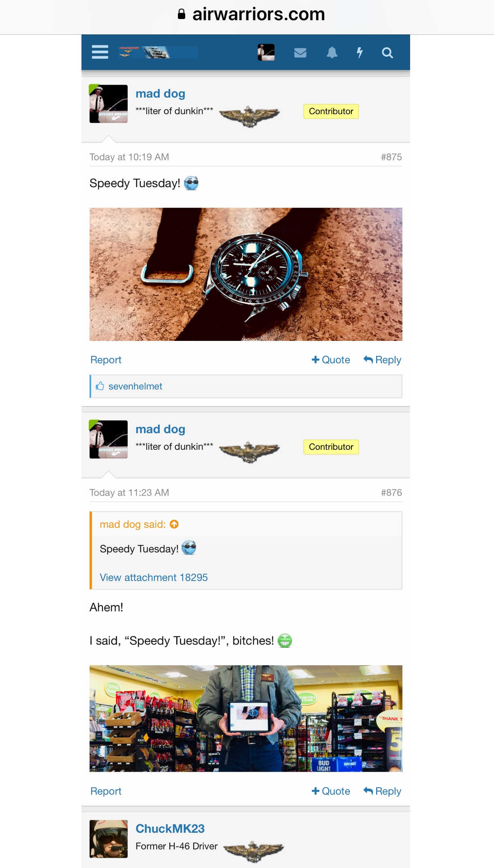Click the thumbs up like icon
494x868 pixels.
tap(100, 386)
